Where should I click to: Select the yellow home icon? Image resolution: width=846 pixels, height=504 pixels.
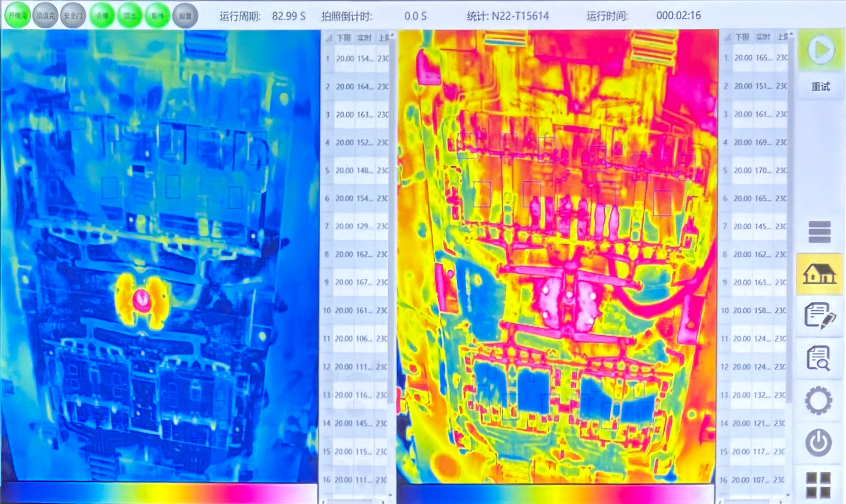click(x=819, y=274)
